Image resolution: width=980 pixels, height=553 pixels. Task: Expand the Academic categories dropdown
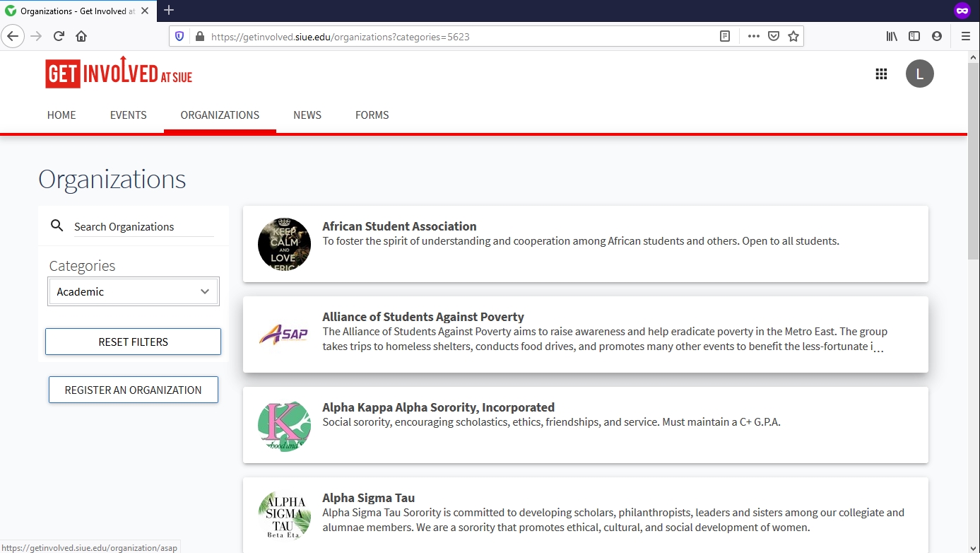(x=134, y=291)
